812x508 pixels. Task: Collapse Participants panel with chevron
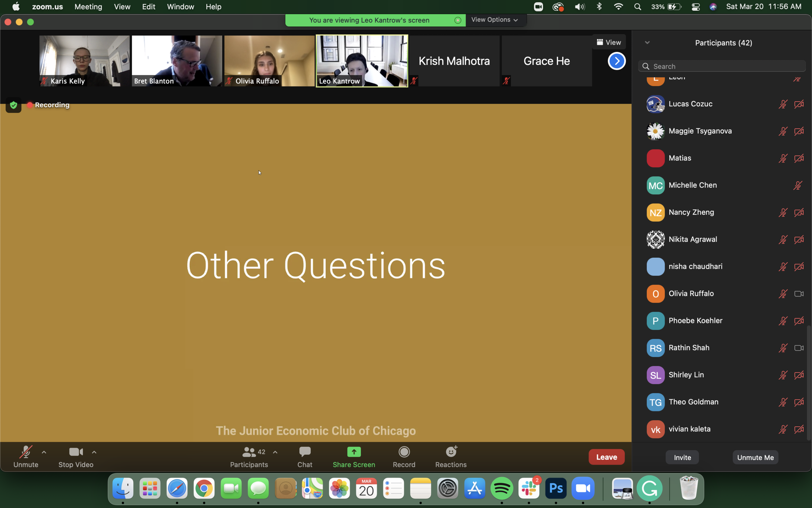(x=647, y=43)
